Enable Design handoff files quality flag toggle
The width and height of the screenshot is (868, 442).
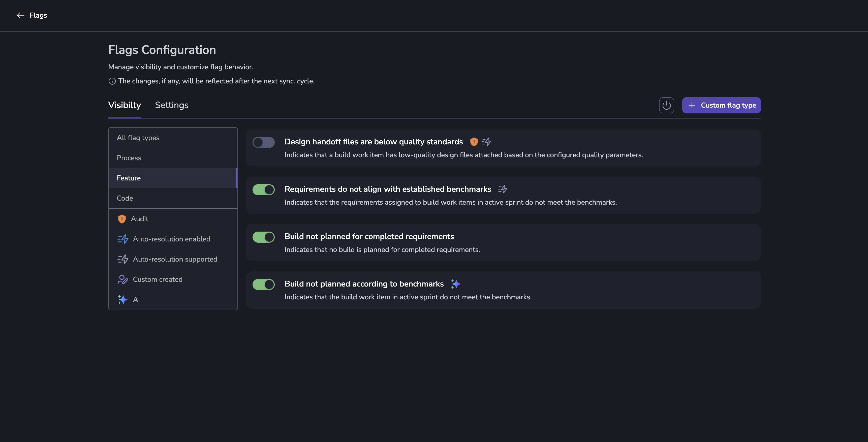tap(264, 142)
